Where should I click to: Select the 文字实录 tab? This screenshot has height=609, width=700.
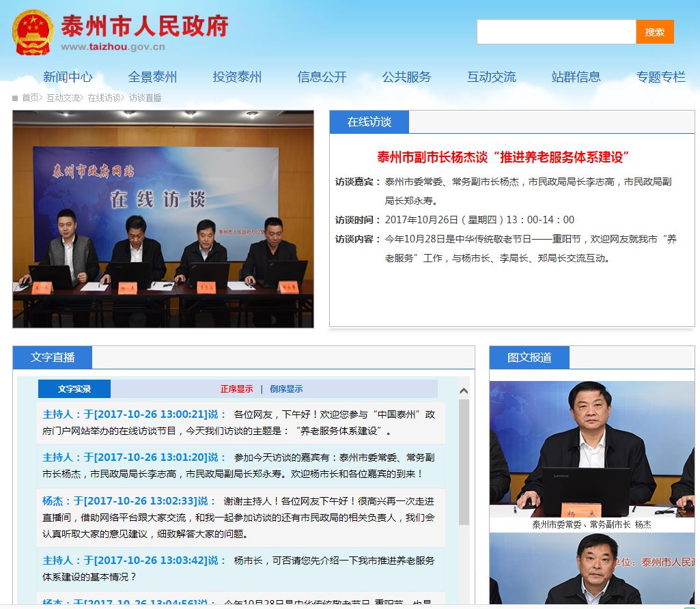pos(74,389)
